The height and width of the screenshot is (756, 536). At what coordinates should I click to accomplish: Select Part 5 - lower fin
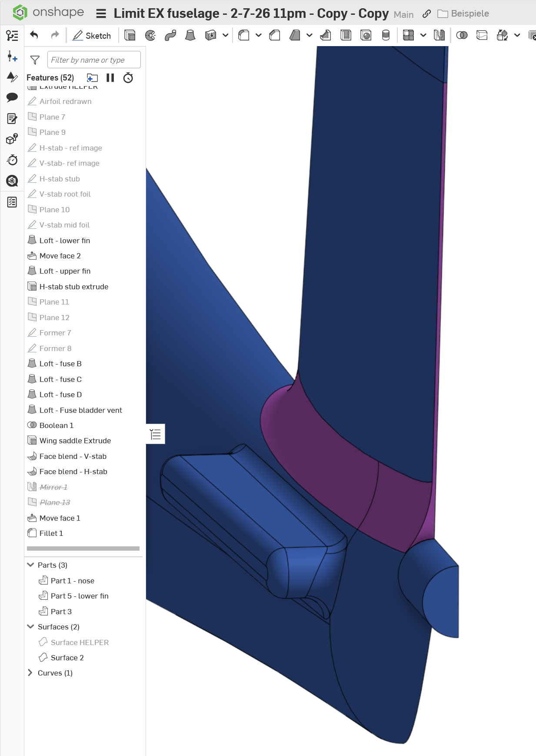[80, 596]
